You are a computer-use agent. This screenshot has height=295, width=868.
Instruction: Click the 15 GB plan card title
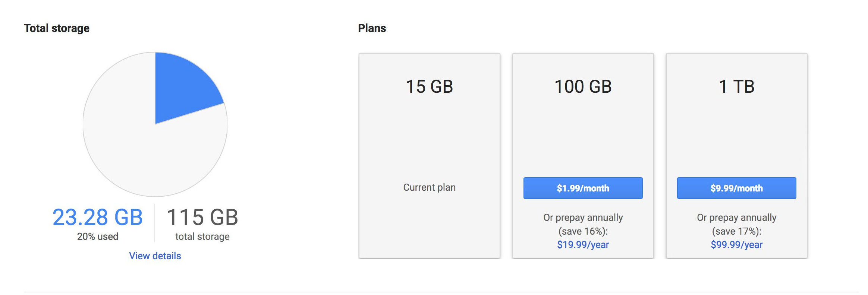[429, 87]
